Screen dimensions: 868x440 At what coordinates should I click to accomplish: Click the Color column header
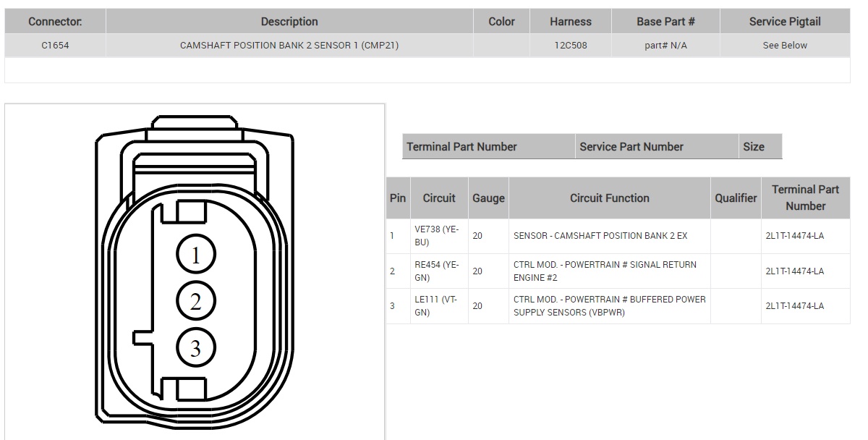point(501,21)
